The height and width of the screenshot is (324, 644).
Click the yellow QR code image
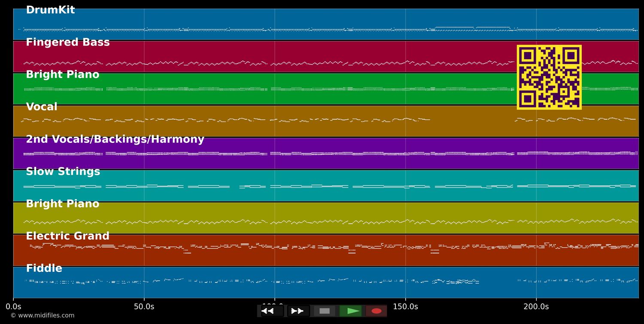[x=549, y=77]
